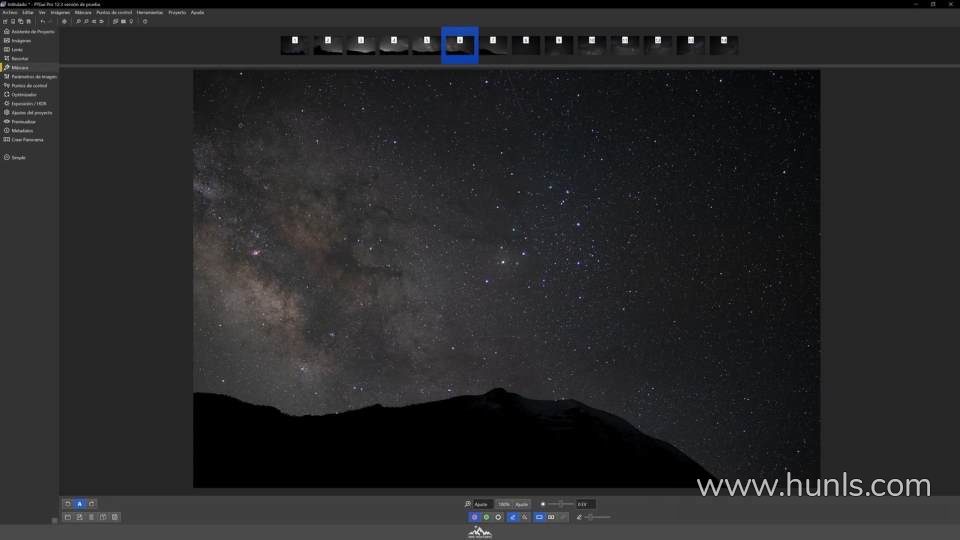
Task: Adjust the brush size slider
Action: click(x=598, y=517)
